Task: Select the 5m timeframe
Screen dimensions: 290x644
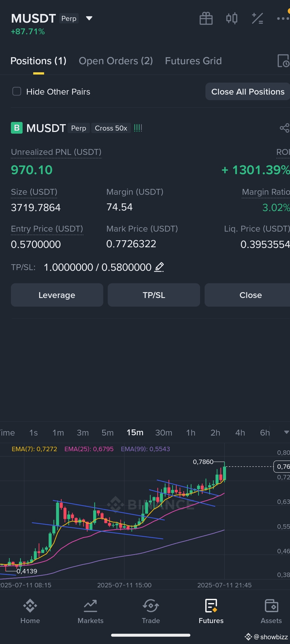Action: [x=107, y=432]
